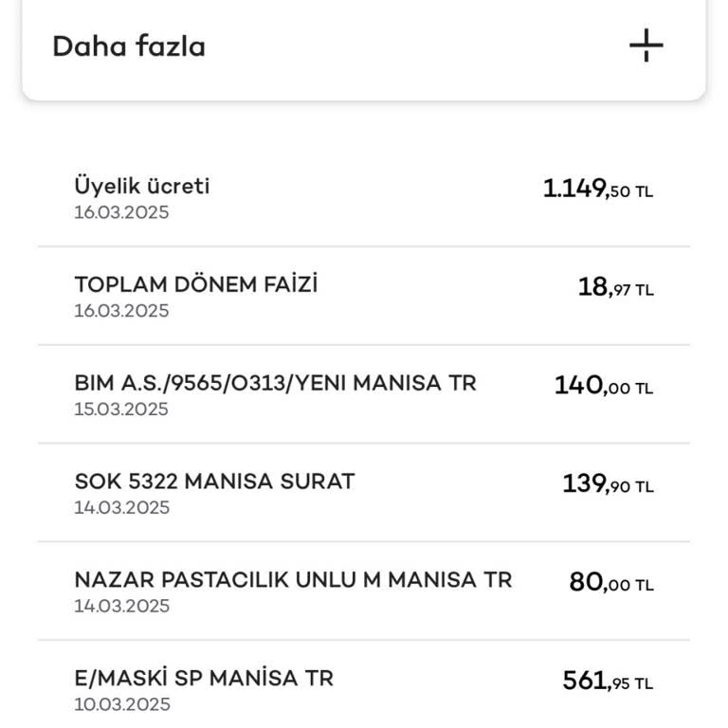Open the E/MASKİ SP MANİSA transaction

coord(204,679)
